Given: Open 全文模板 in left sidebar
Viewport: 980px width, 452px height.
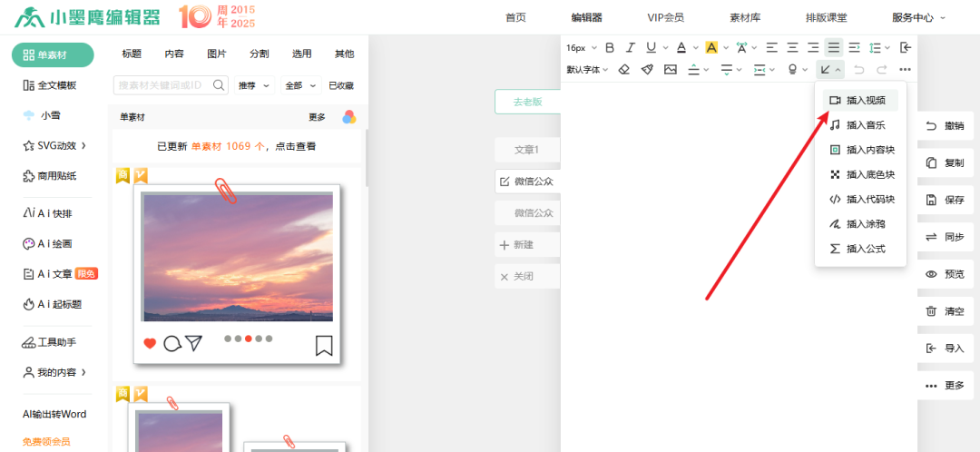Looking at the screenshot, I should coord(49,85).
